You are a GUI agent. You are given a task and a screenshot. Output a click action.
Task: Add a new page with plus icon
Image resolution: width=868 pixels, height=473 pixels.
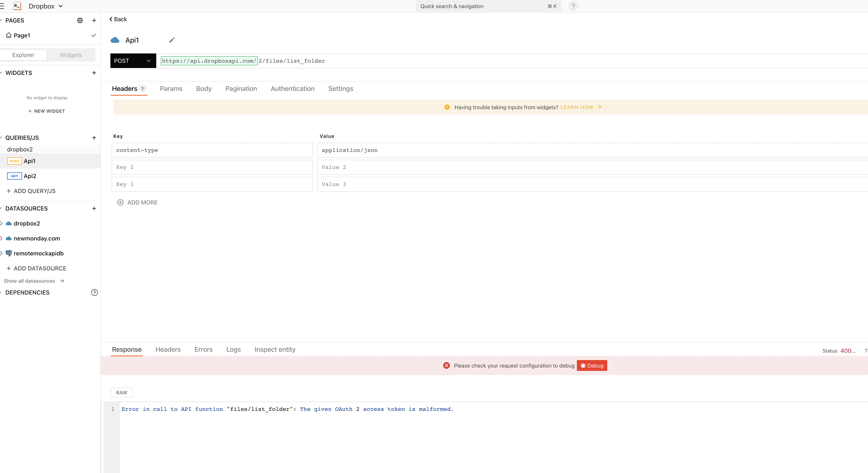(94, 21)
